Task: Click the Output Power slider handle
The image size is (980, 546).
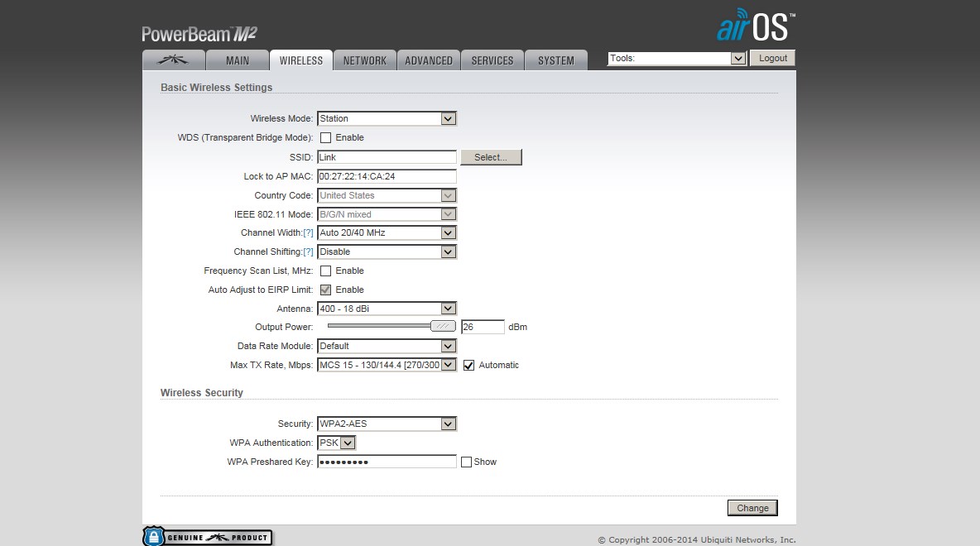Action: coord(443,326)
